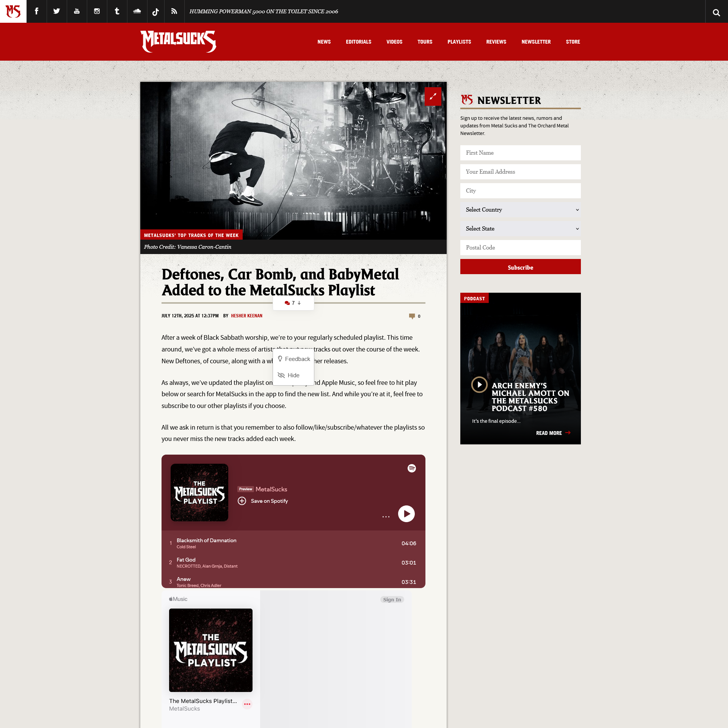Go to the Playlists menu item
The width and height of the screenshot is (728, 728).
pos(459,42)
